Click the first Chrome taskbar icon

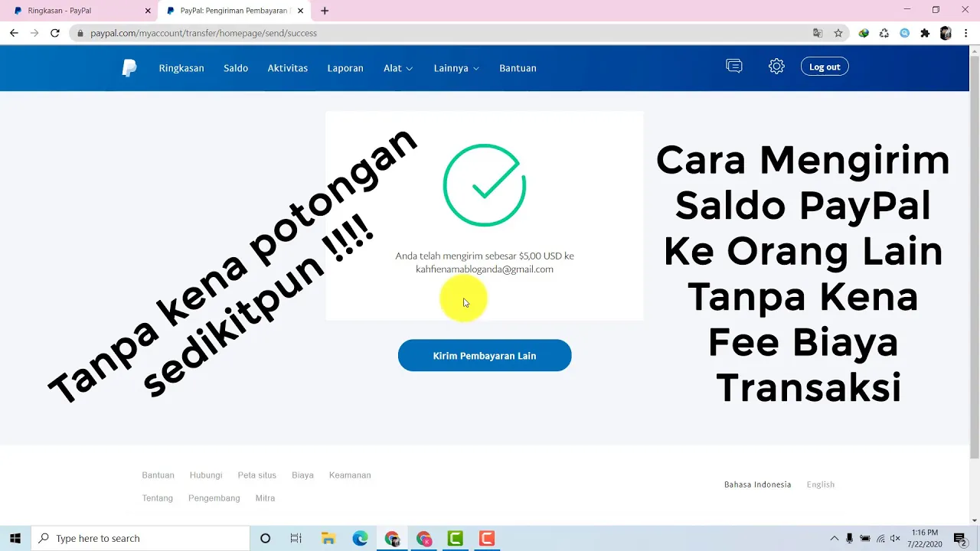(392, 538)
